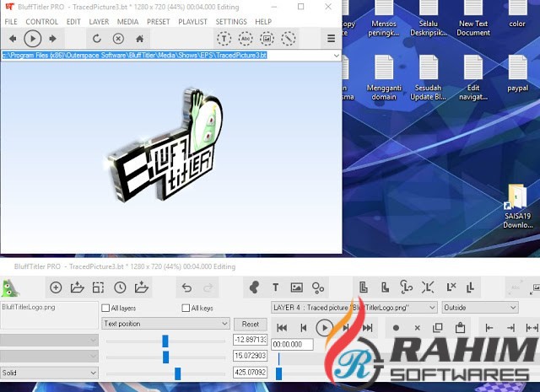Tick the All keys checkbox
This screenshot has height=392, width=540.
point(186,309)
